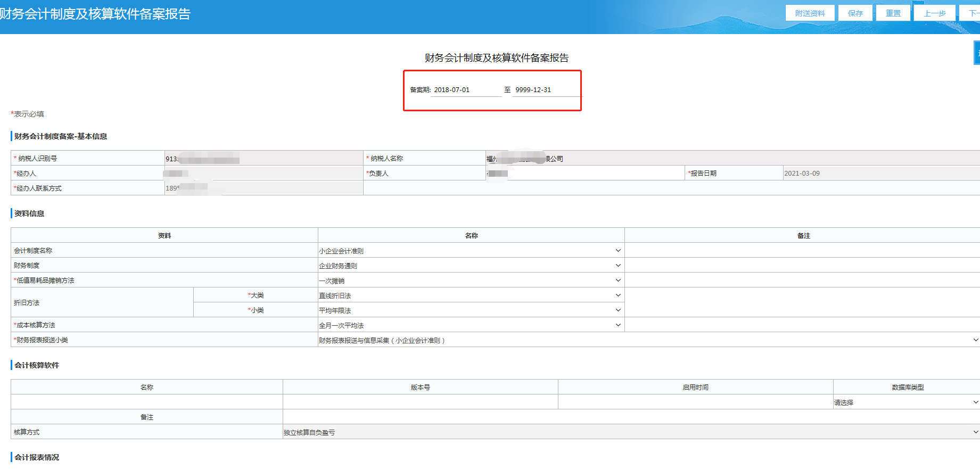
Task: Open the 财务制度 dropdown showing 企业财务通则
Action: point(471,266)
